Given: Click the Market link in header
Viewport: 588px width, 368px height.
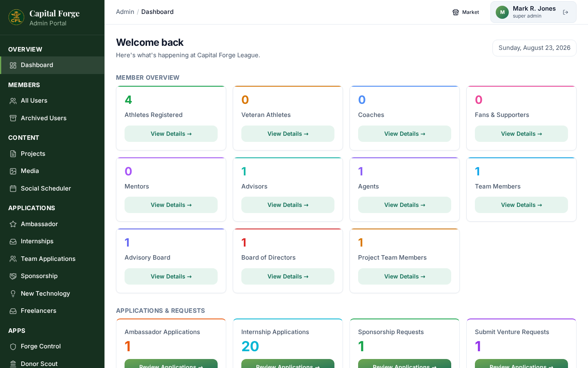Looking at the screenshot, I should (x=466, y=12).
